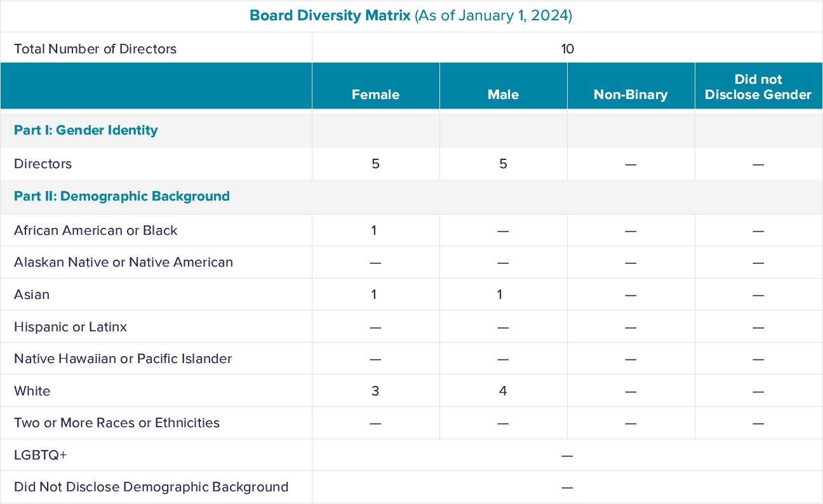Image resolution: width=823 pixels, height=504 pixels.
Task: Click the Non-Binary column header
Action: (x=631, y=95)
